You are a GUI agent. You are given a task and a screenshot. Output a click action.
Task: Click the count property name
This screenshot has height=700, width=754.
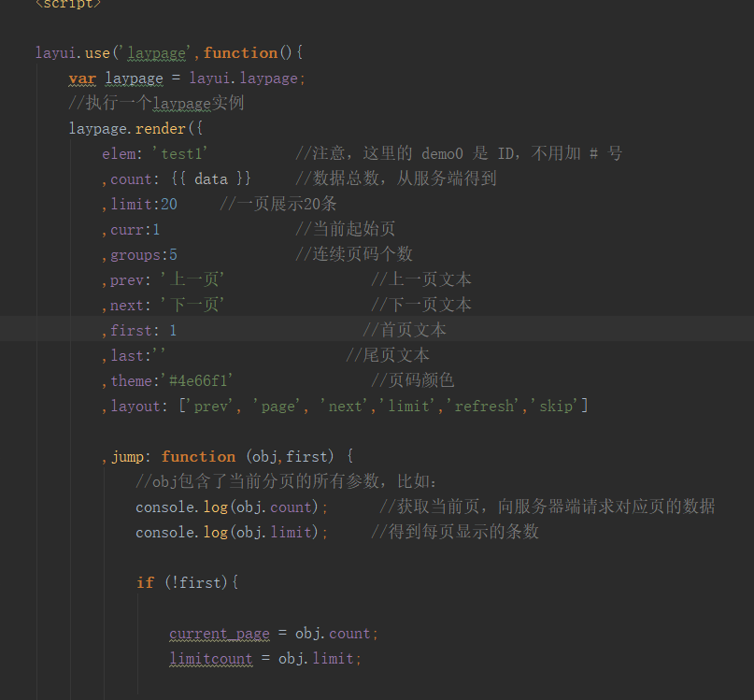tap(131, 179)
